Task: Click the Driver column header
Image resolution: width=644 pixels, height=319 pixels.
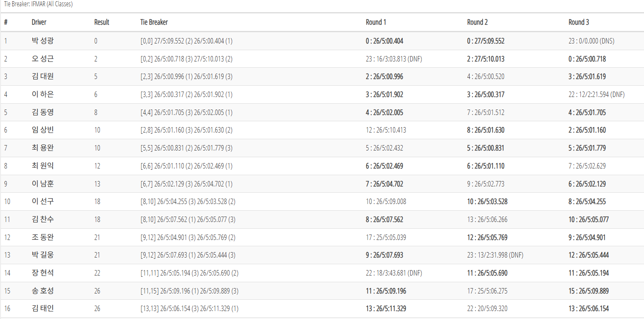Action: (39, 22)
